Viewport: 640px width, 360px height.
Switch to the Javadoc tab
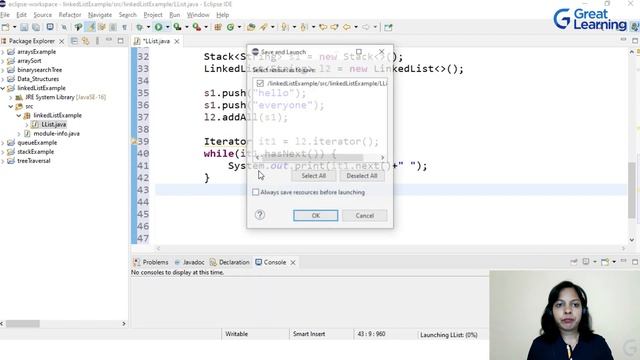(190, 262)
